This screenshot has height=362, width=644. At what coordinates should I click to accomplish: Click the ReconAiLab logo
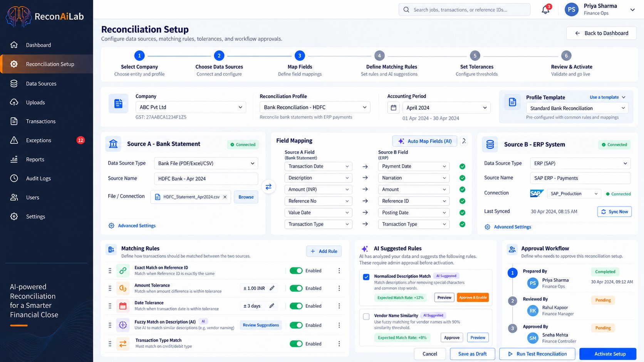(45, 17)
